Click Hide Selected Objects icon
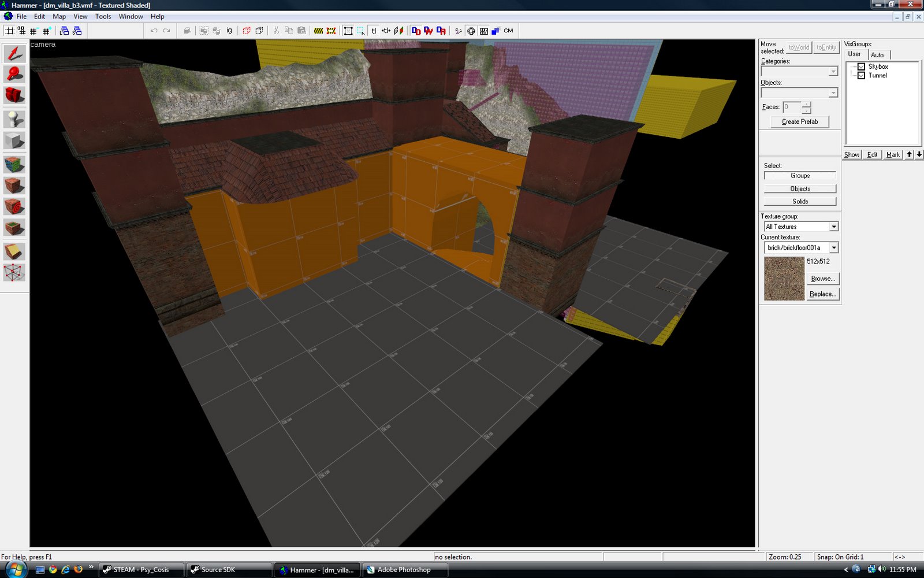The height and width of the screenshot is (578, 924). 247,31
